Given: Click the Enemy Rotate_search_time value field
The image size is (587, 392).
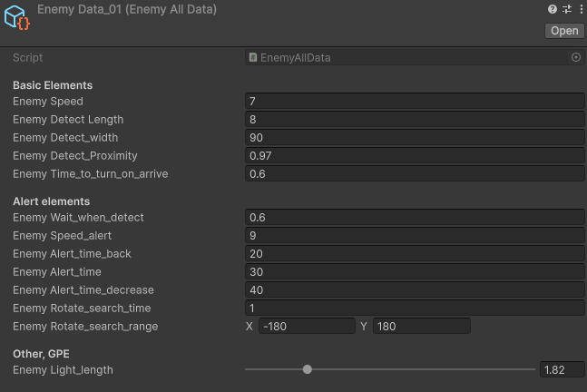Looking at the screenshot, I should 415,309.
